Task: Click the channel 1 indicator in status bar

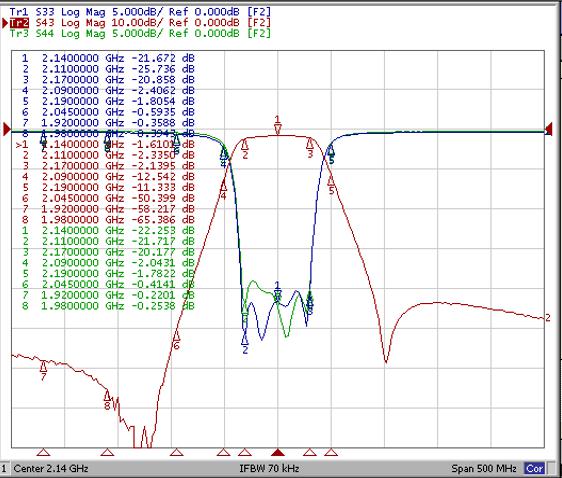Action: [4, 468]
